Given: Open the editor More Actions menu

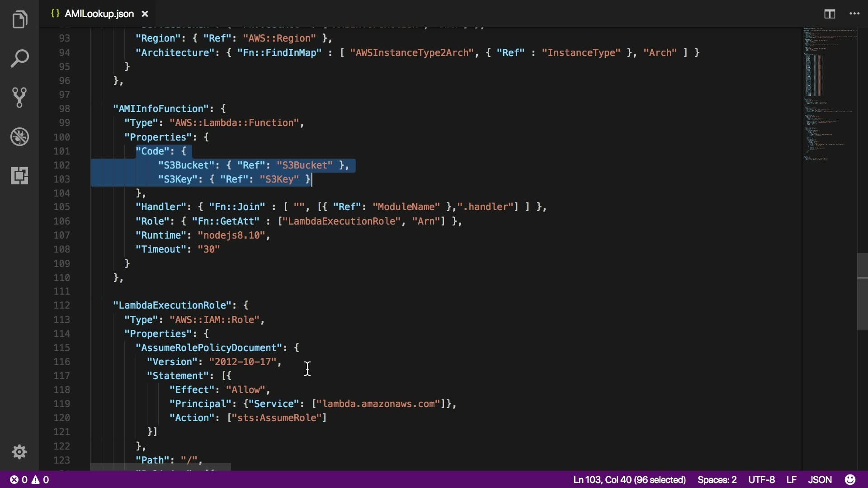Looking at the screenshot, I should pyautogui.click(x=854, y=14).
